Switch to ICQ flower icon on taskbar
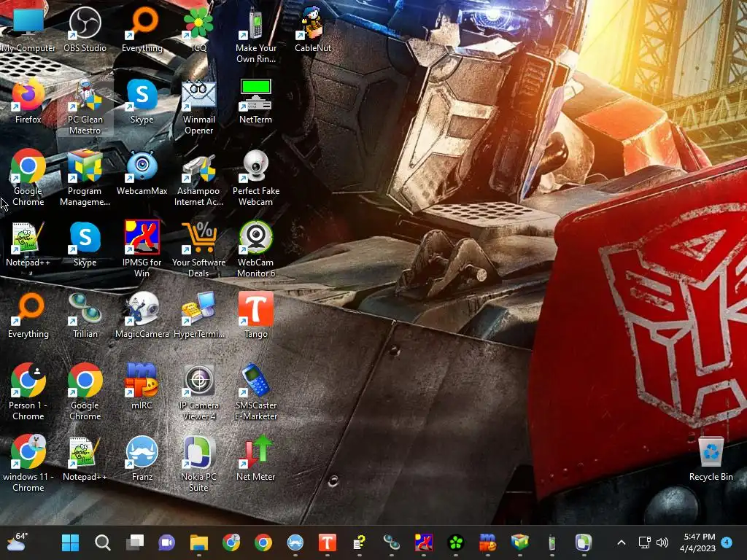747x560 pixels. pos(456,542)
